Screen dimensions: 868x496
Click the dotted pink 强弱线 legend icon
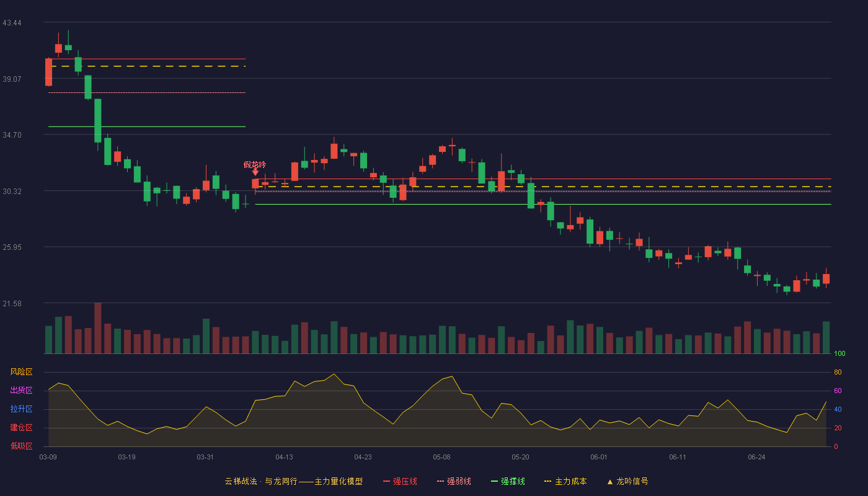point(441,481)
